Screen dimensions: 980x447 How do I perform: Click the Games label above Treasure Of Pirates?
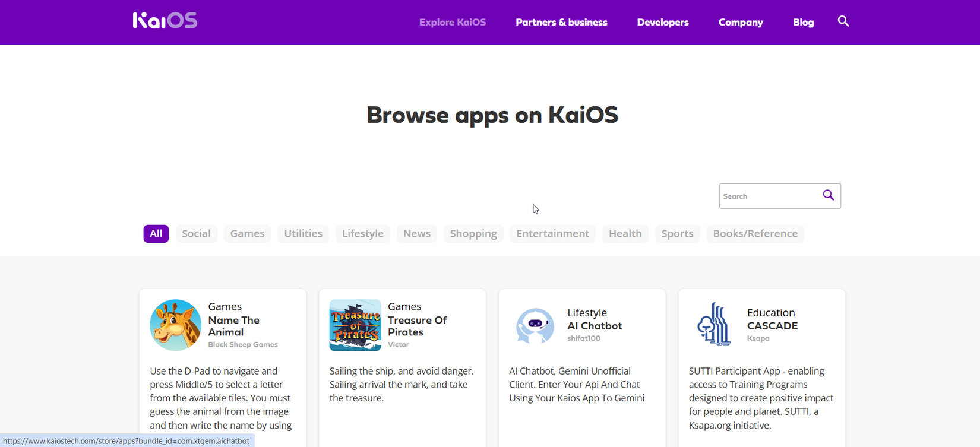tap(404, 306)
